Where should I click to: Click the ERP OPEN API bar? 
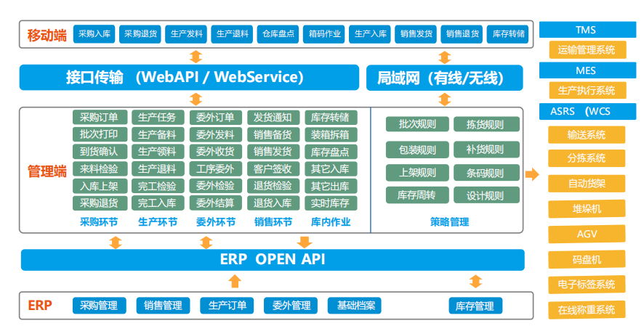273,259
